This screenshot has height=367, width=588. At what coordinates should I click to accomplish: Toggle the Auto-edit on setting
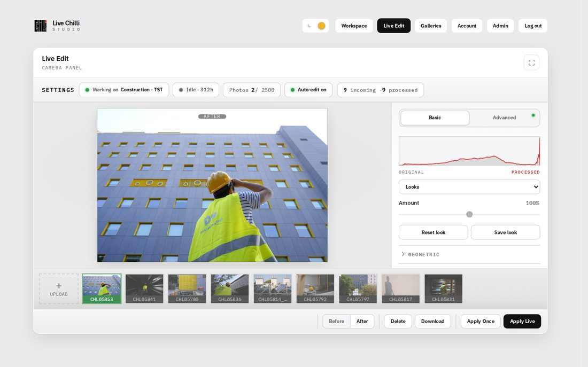pyautogui.click(x=308, y=90)
